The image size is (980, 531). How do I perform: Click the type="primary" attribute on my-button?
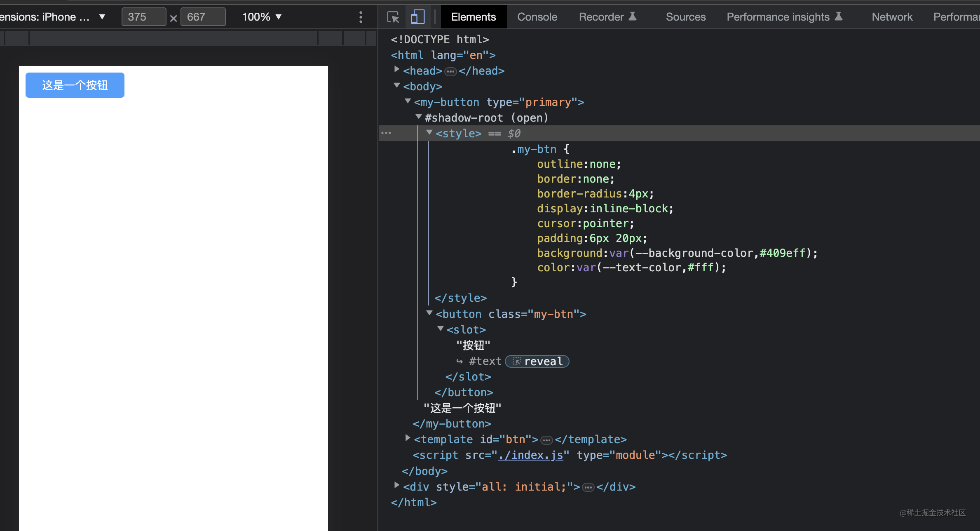click(x=532, y=102)
